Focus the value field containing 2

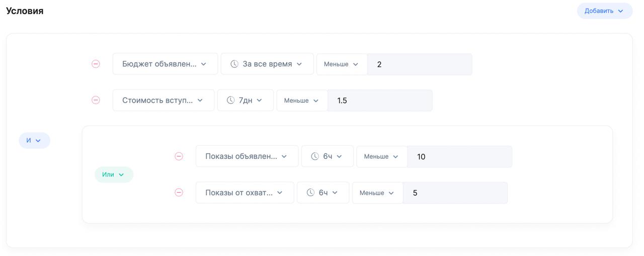pos(420,64)
